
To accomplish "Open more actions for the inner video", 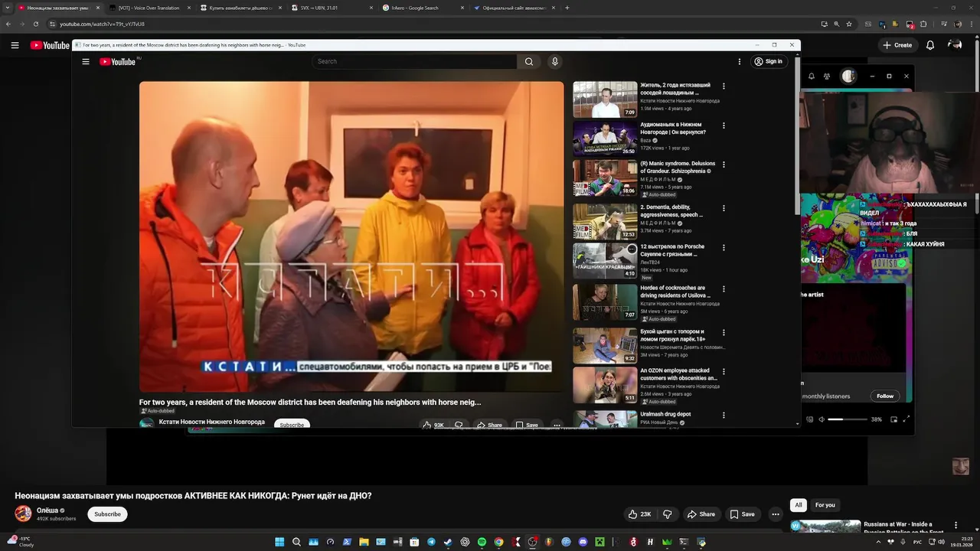I will (557, 425).
